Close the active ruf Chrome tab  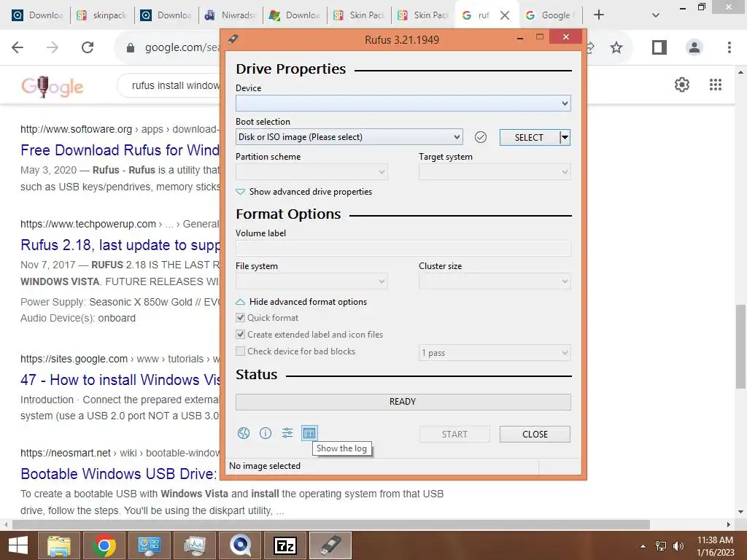(505, 15)
